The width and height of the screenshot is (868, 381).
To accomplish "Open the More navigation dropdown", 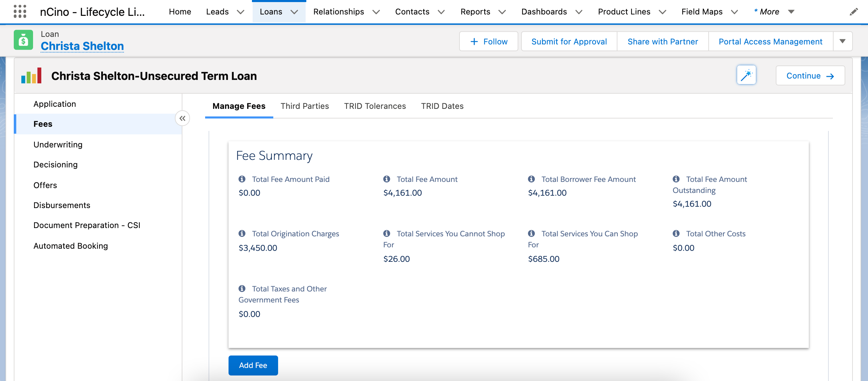I will (x=774, y=12).
